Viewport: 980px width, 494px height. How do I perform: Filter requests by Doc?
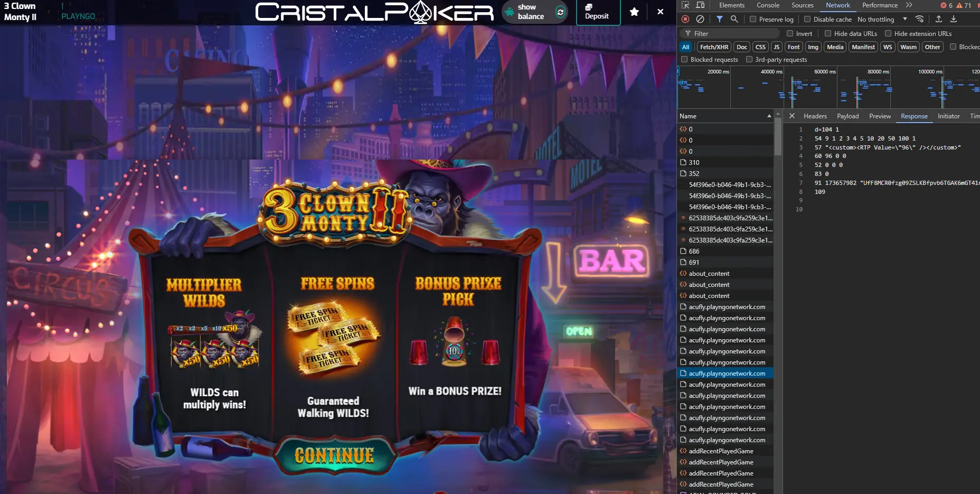point(742,46)
